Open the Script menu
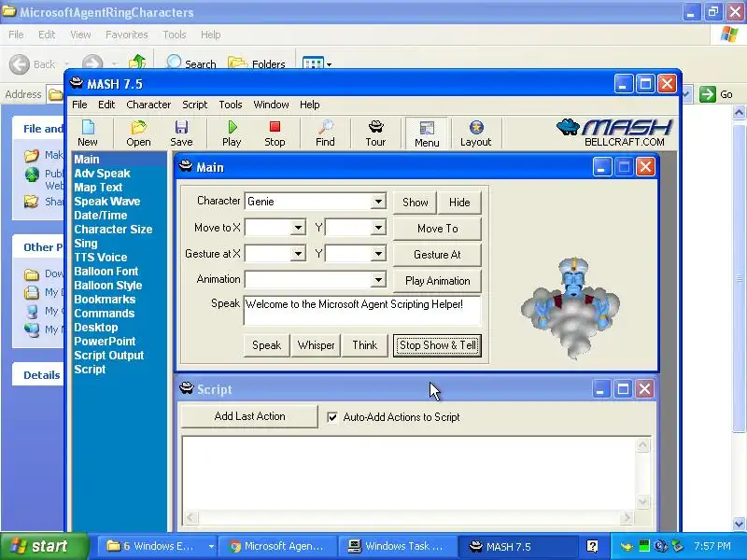The image size is (747, 560). [195, 105]
